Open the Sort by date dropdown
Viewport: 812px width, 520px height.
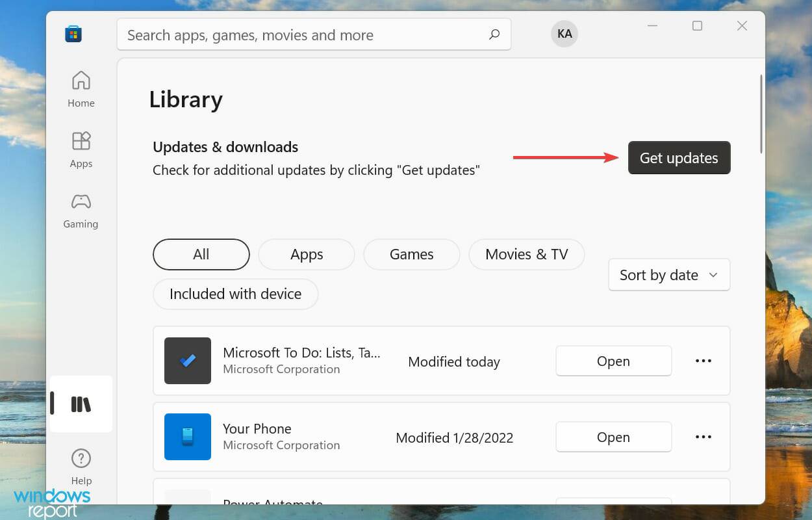coord(668,274)
